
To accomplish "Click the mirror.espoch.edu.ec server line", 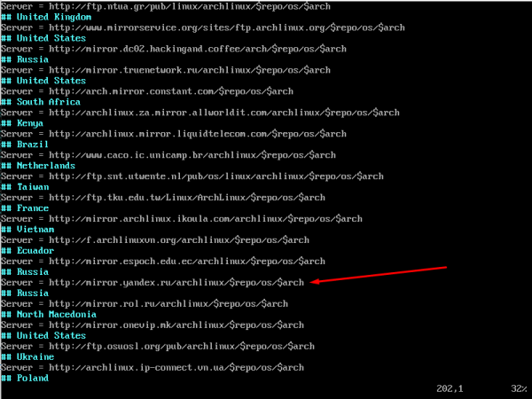I will (163, 262).
